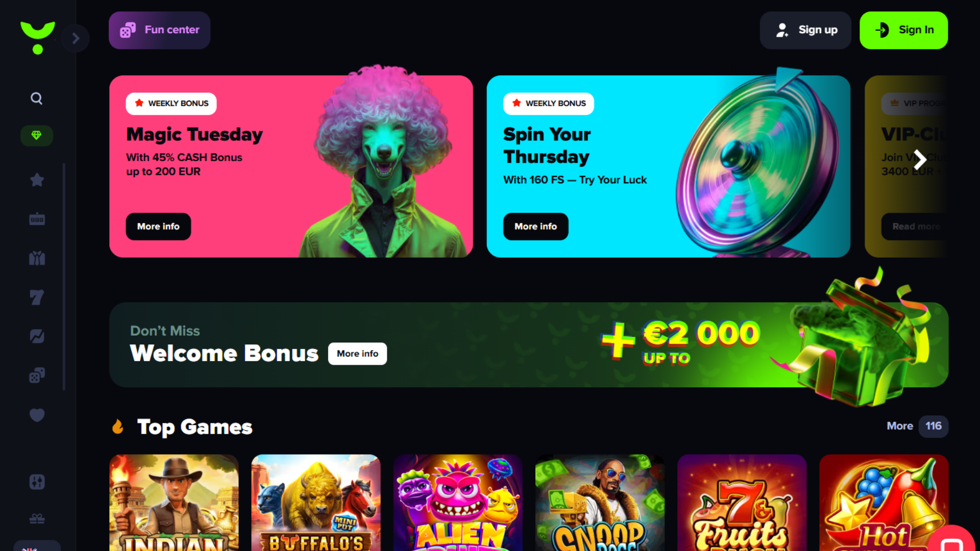Click the green casino logo
Viewport: 980px width, 551px height.
coord(38,38)
